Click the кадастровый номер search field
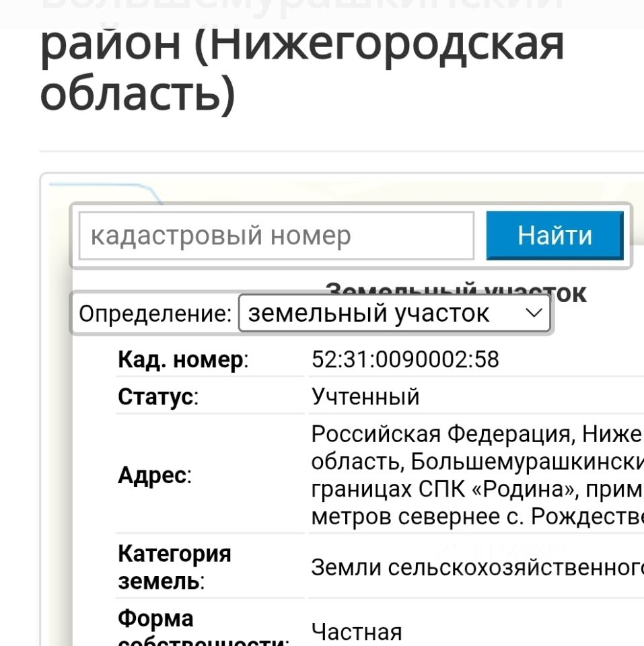644x646 pixels. pos(276,236)
